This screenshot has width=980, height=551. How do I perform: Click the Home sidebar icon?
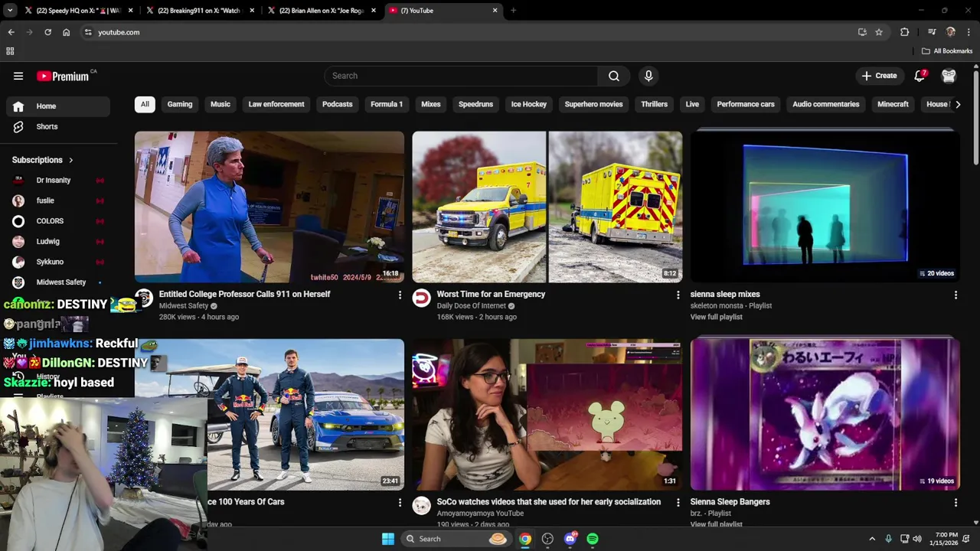[18, 106]
